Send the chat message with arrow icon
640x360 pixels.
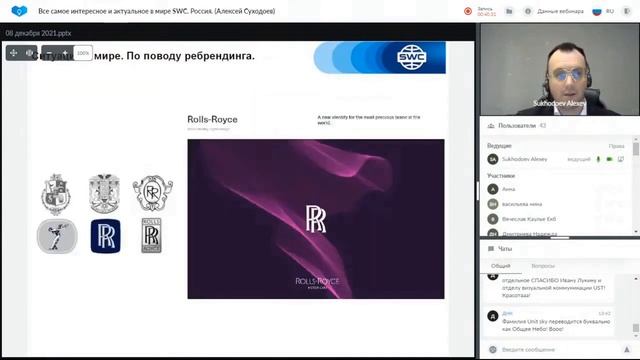tap(627, 349)
